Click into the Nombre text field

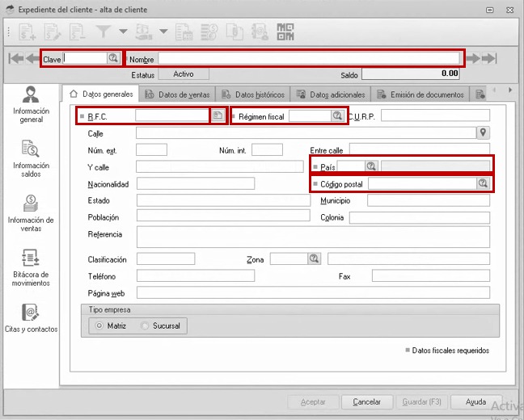click(x=309, y=58)
